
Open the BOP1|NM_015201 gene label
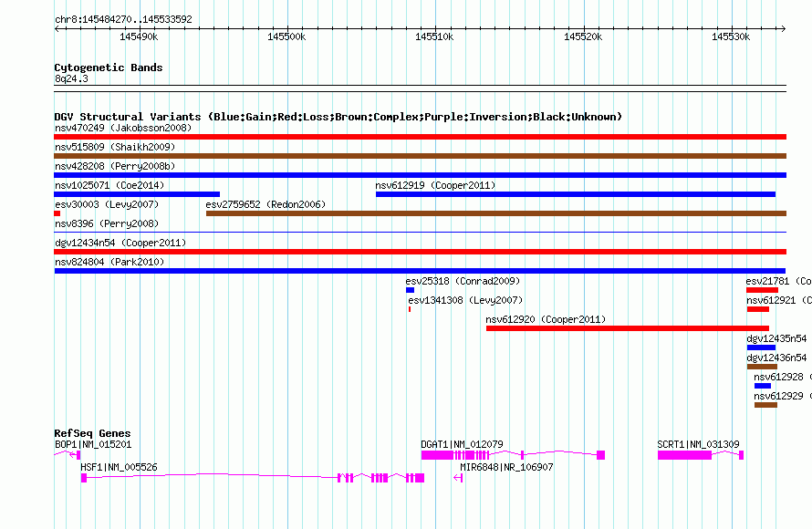(x=93, y=444)
